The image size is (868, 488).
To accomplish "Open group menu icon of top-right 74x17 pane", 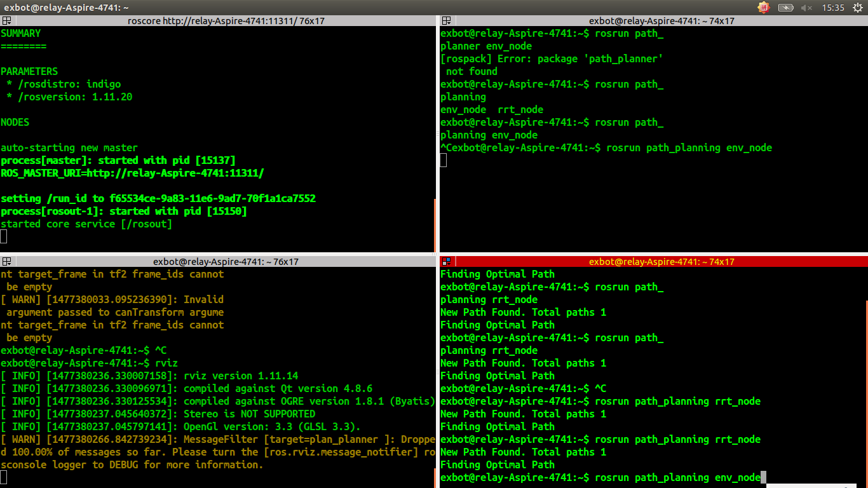I will pyautogui.click(x=446, y=21).
